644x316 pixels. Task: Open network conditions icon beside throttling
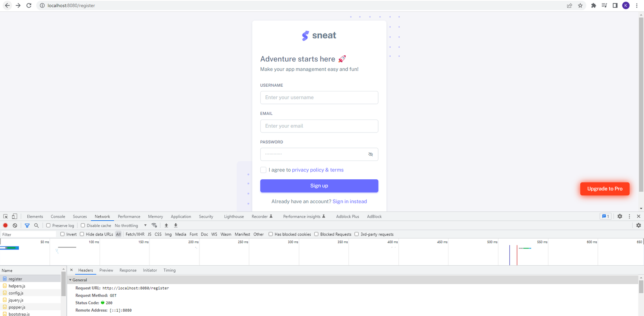click(x=154, y=225)
